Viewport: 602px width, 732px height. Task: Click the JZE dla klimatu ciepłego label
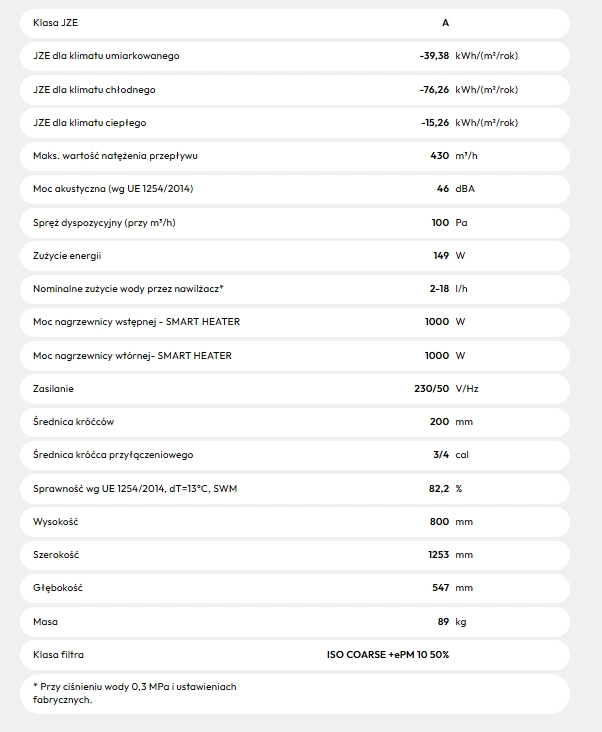pyautogui.click(x=89, y=123)
